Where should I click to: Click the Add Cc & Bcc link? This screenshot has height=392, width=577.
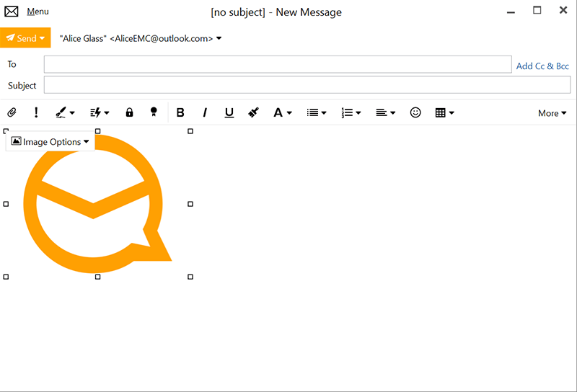(542, 66)
